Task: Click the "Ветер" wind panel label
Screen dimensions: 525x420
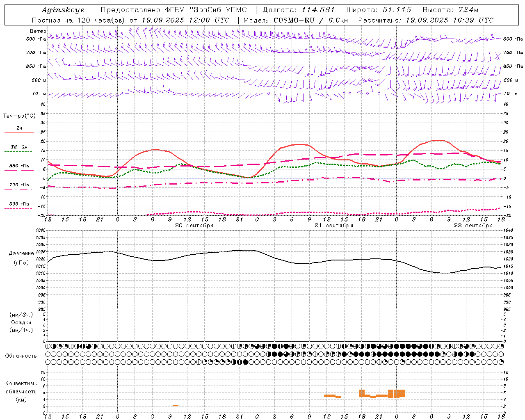Action: click(x=38, y=31)
